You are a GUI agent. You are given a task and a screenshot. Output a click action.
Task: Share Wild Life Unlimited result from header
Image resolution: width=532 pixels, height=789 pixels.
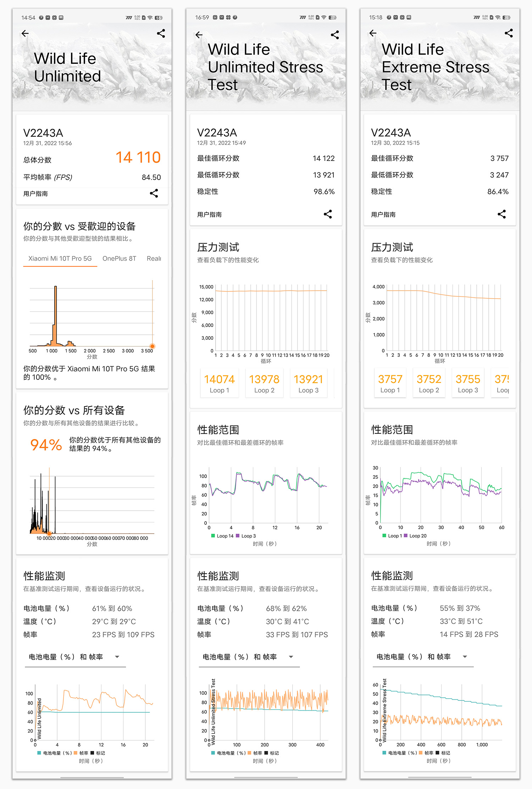[161, 33]
